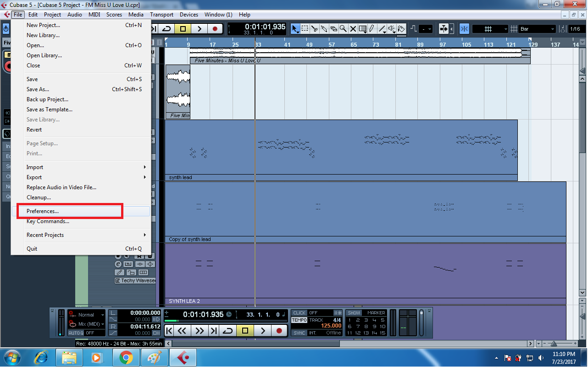The width and height of the screenshot is (588, 367).
Task: Open the Mix (MIDI) cycle record dropdown
Action: (x=87, y=324)
